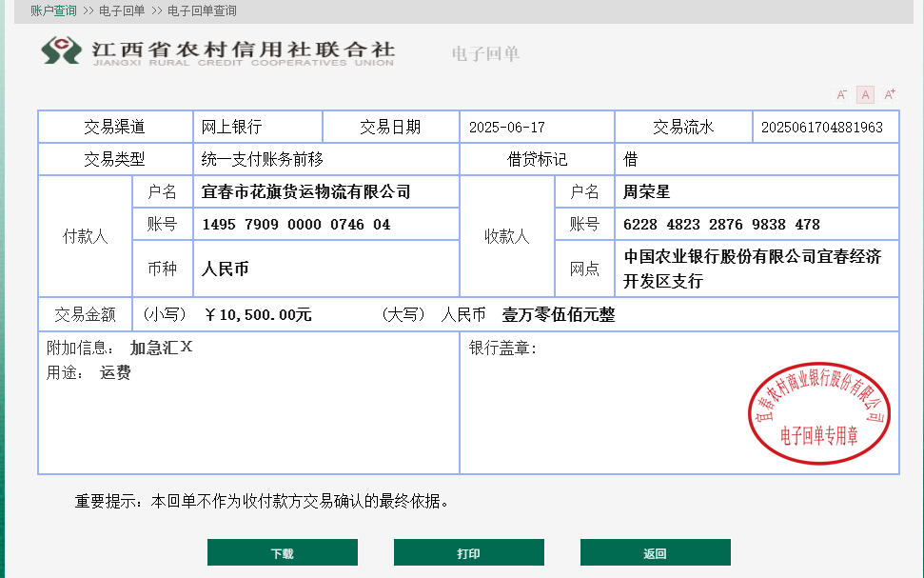Image resolution: width=924 pixels, height=578 pixels.
Task: Click the debit mark value 借
Action: point(631,159)
